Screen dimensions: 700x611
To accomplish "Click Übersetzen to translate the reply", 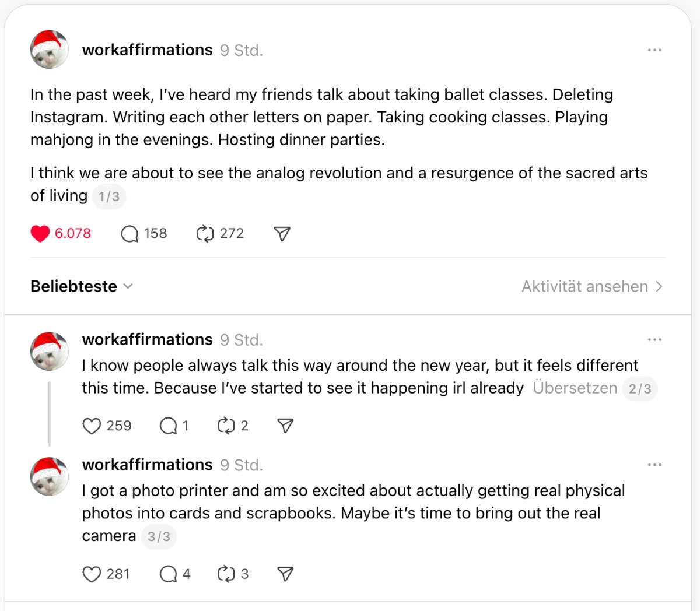I will pos(575,388).
